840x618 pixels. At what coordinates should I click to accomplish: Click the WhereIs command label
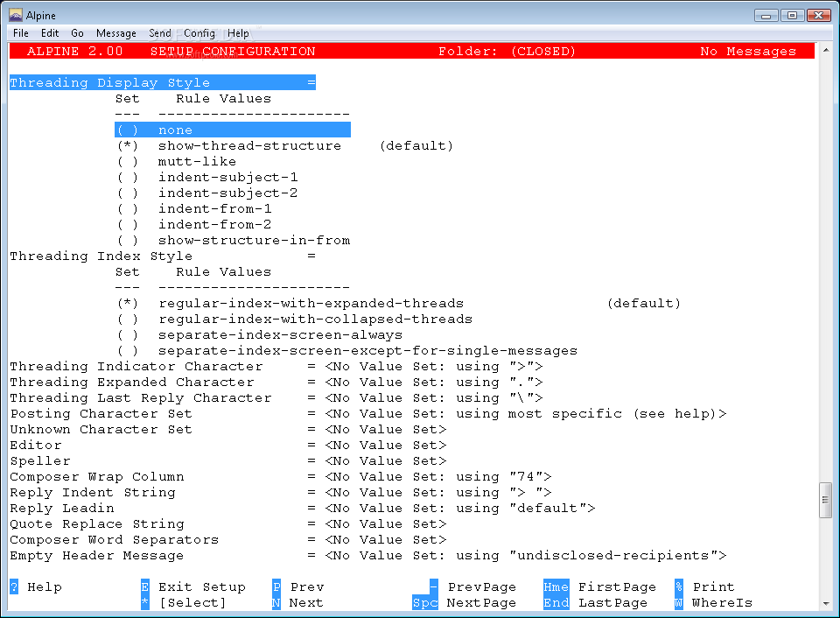click(x=722, y=603)
